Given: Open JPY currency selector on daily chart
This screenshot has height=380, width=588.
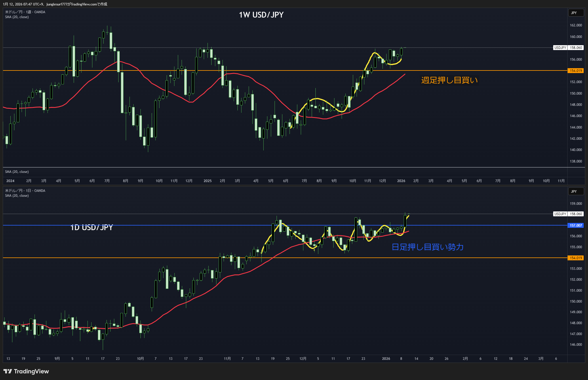Looking at the screenshot, I should tap(575, 191).
